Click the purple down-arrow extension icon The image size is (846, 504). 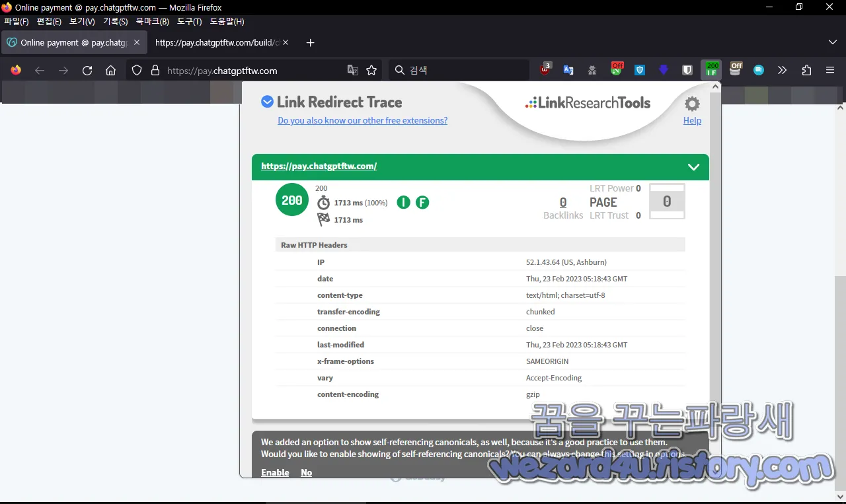coord(664,70)
